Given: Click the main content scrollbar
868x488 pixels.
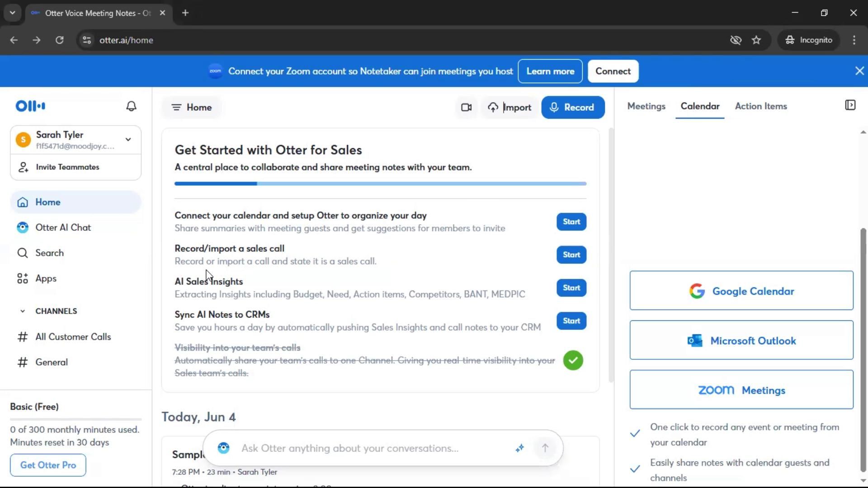Looking at the screenshot, I should click(x=611, y=255).
